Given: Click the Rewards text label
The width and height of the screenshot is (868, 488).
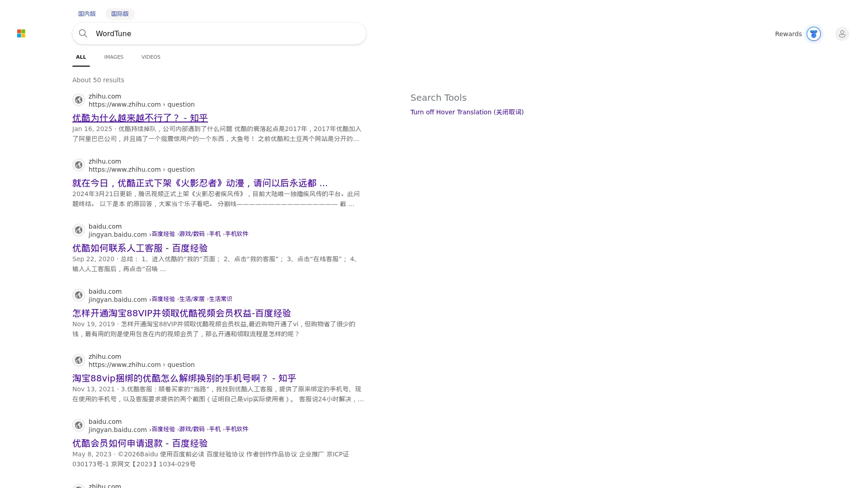Looking at the screenshot, I should (788, 34).
